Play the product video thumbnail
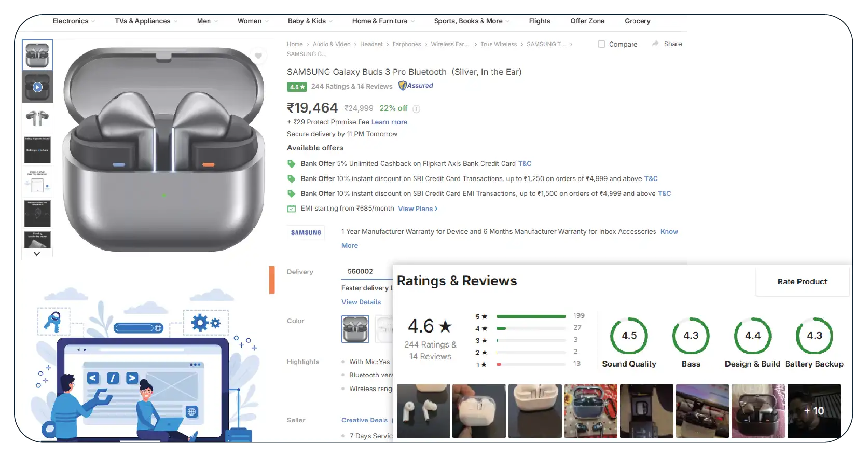 (x=37, y=87)
